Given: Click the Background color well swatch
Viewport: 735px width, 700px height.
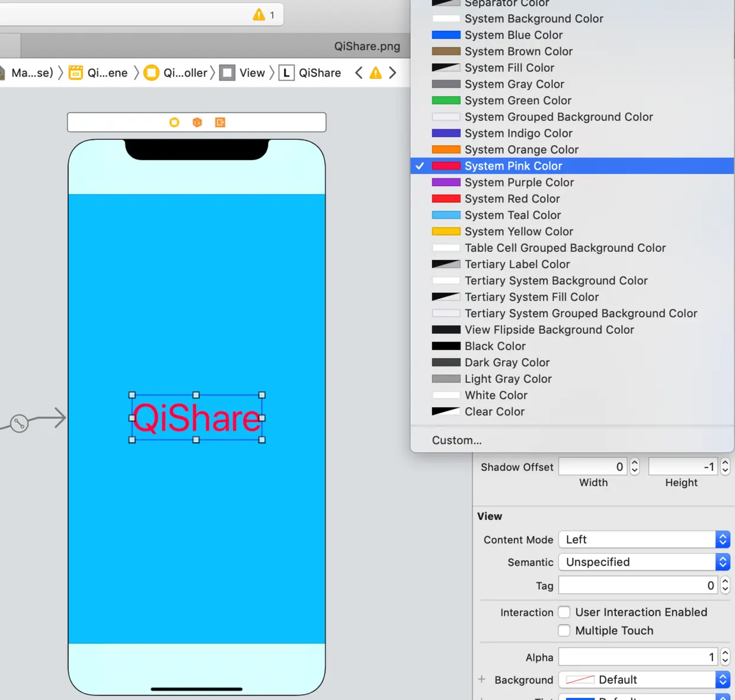Looking at the screenshot, I should click(x=580, y=680).
